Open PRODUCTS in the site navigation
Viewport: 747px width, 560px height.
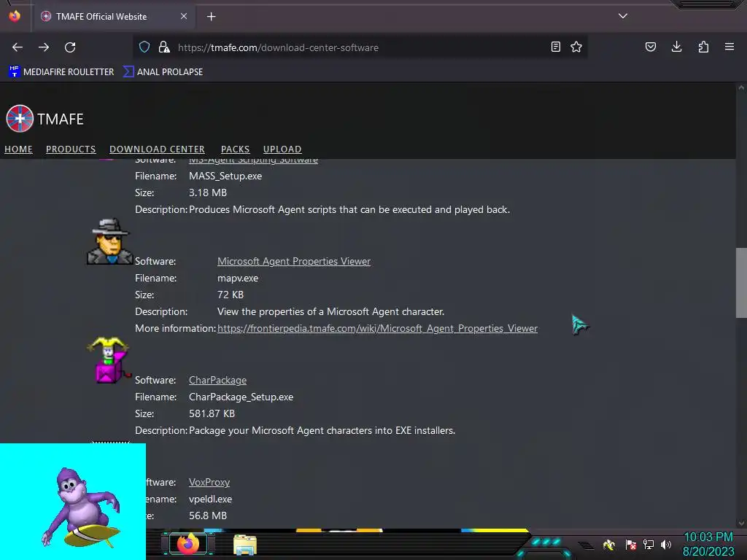(x=71, y=149)
